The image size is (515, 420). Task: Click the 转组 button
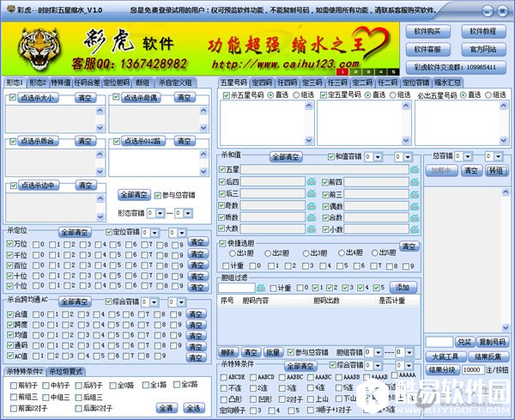click(x=496, y=171)
